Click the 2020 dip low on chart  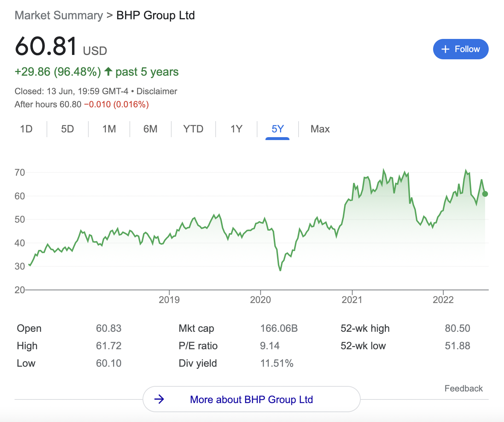click(280, 270)
